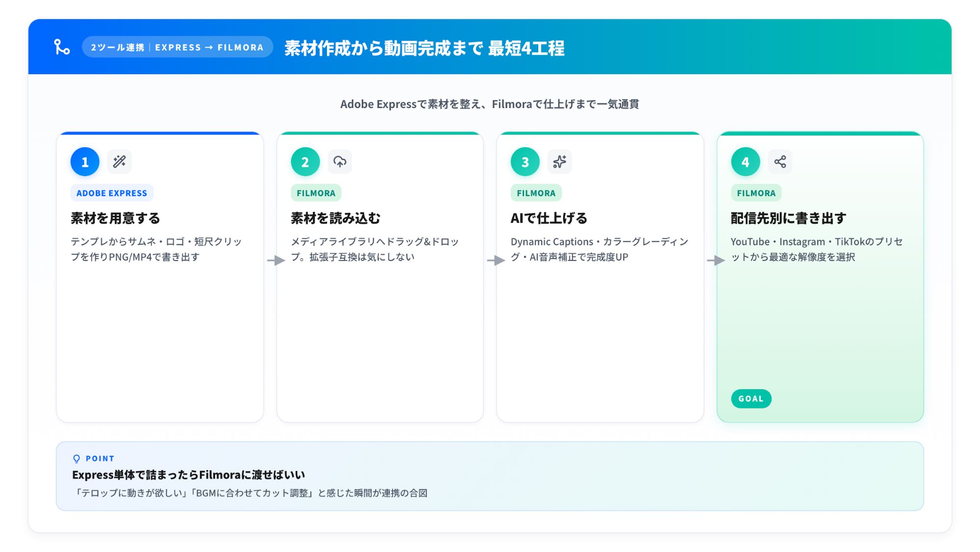Click the description starting テンプレからサムネ
Viewport: 980px width, 552px height.
pos(156,249)
